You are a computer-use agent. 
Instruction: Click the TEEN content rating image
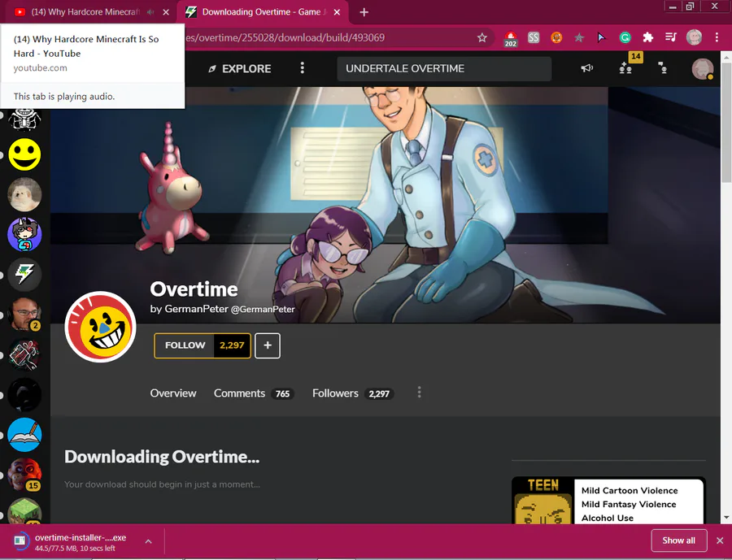tap(543, 501)
